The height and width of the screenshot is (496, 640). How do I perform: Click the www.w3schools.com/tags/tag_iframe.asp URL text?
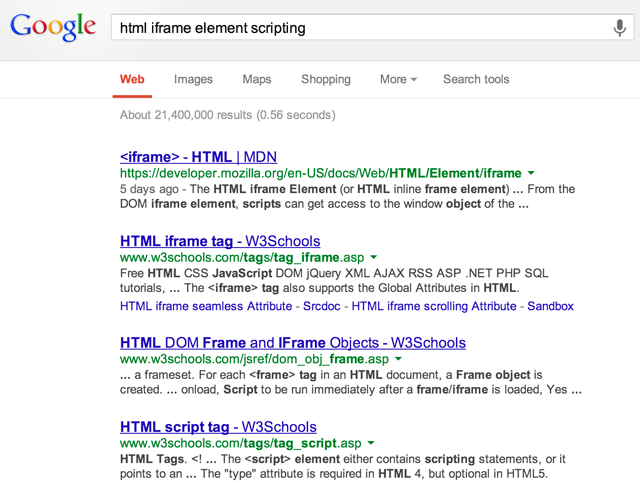(242, 258)
